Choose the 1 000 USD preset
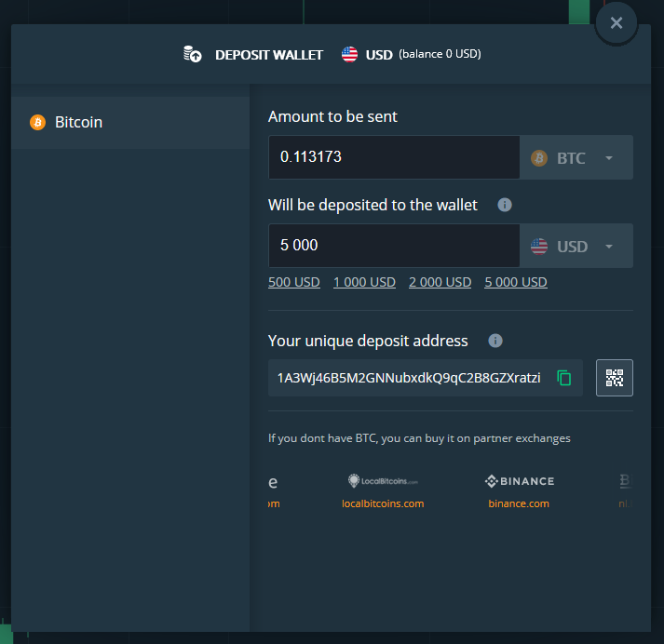 (364, 282)
